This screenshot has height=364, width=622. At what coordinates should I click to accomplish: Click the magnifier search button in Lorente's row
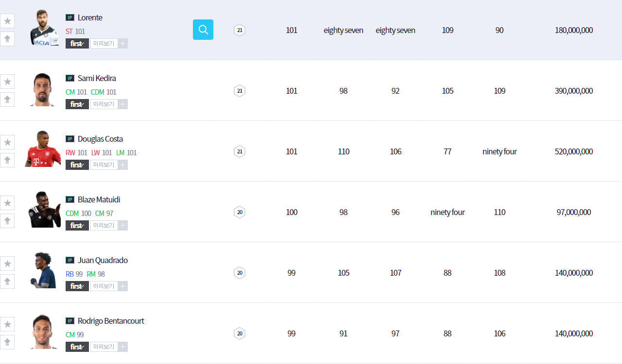[x=203, y=30]
